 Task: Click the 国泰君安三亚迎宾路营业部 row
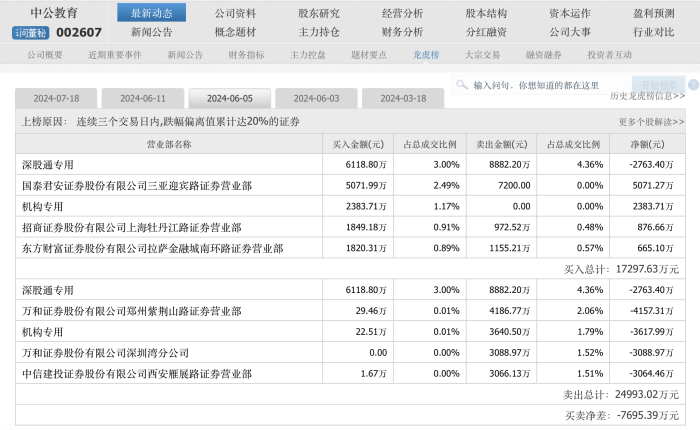click(x=137, y=185)
